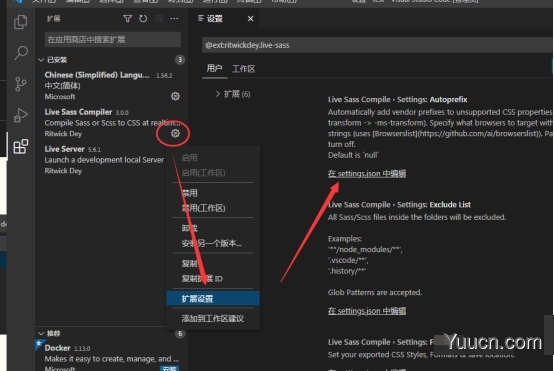
Task: Choose 复制 in the context menu
Action: click(x=213, y=264)
